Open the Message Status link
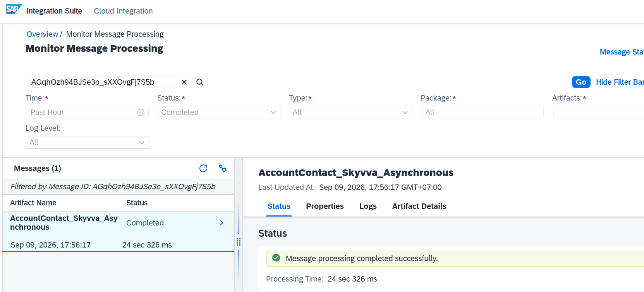 [622, 52]
